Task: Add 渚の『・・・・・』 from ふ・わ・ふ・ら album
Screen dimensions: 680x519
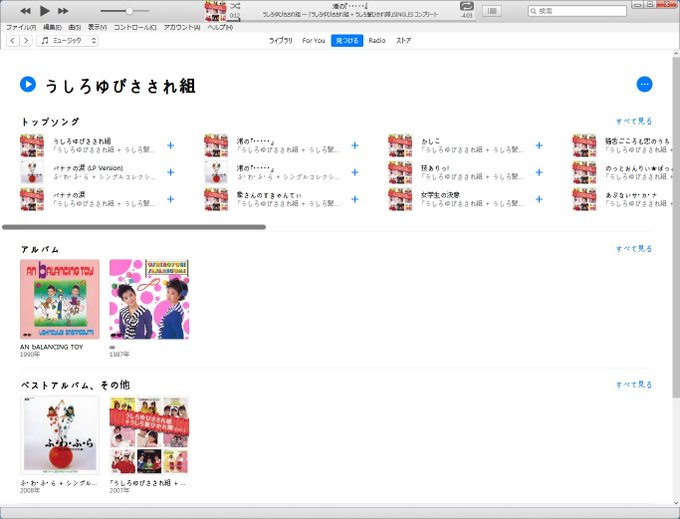Action: [x=355, y=172]
